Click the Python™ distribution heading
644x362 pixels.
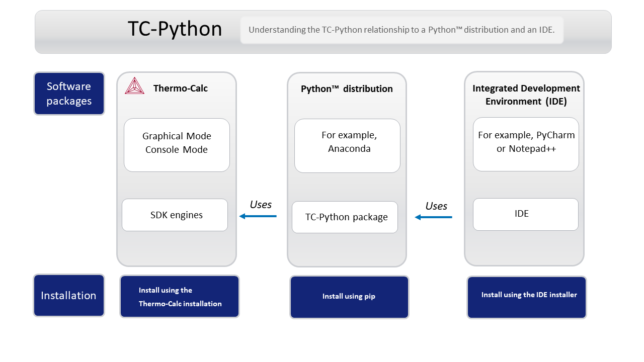pyautogui.click(x=347, y=89)
